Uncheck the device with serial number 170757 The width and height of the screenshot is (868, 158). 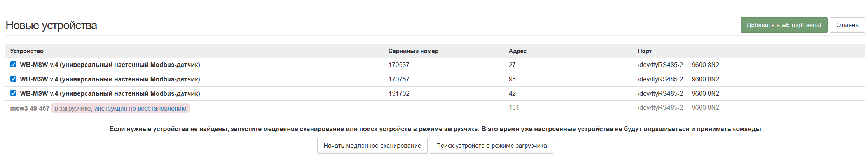point(13,79)
